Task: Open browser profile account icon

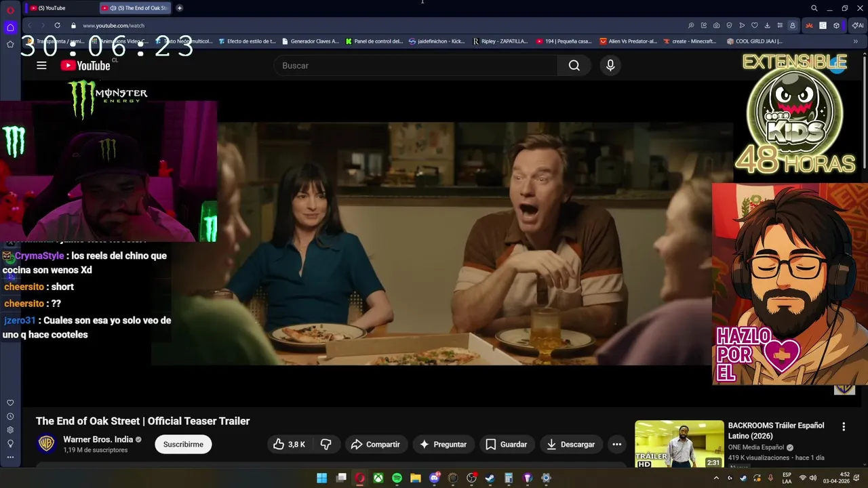Action: pyautogui.click(x=792, y=25)
